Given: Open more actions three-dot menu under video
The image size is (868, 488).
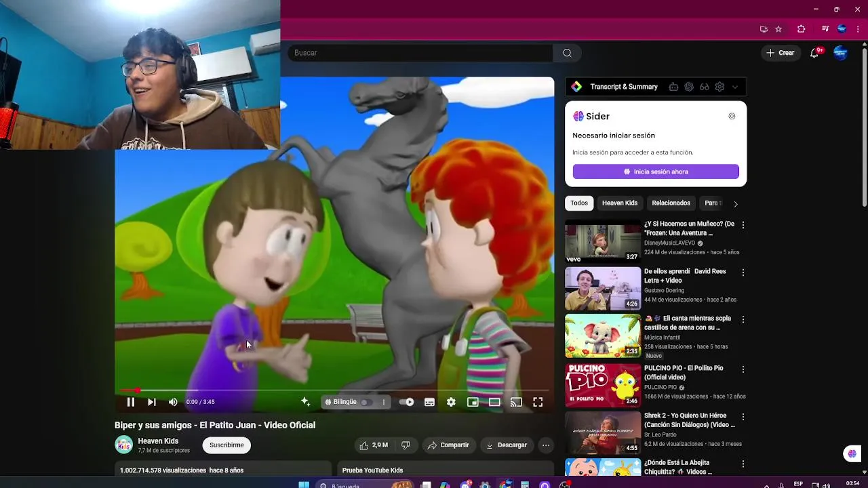Looking at the screenshot, I should pos(546,445).
